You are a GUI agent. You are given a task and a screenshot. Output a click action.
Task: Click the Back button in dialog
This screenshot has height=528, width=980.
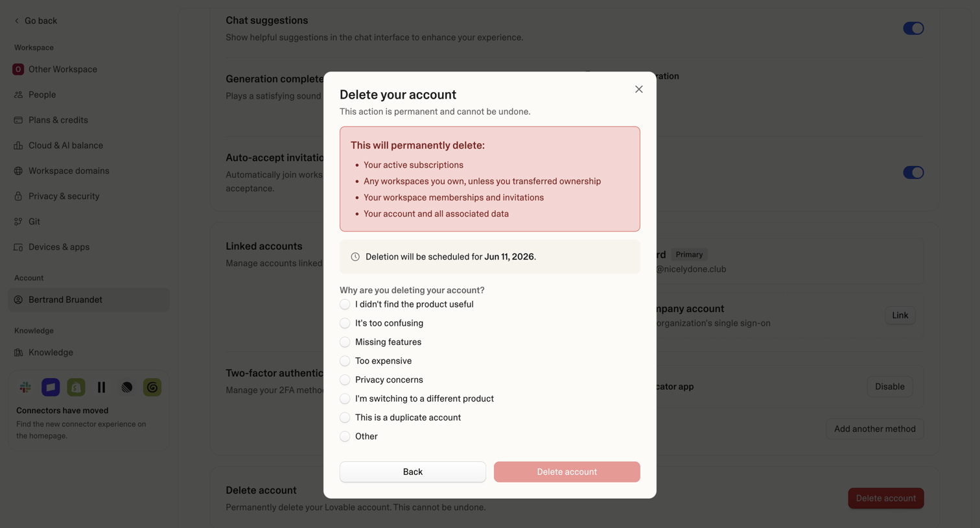pos(413,472)
